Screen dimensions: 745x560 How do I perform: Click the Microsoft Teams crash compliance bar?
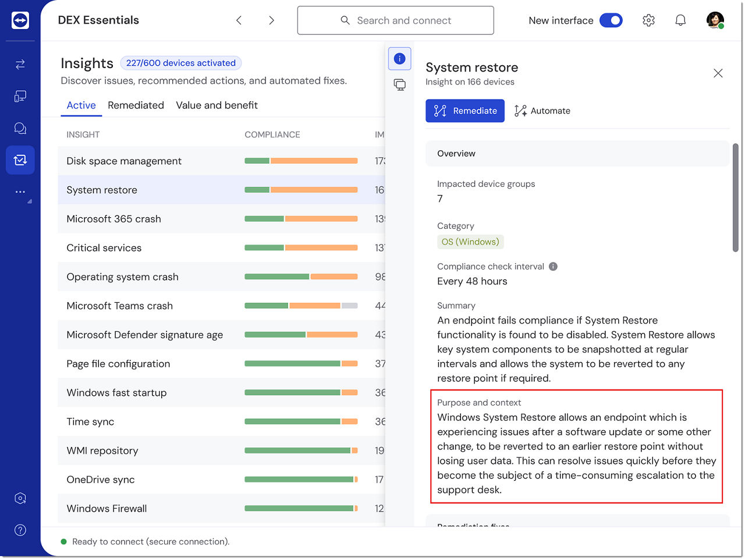301,306
